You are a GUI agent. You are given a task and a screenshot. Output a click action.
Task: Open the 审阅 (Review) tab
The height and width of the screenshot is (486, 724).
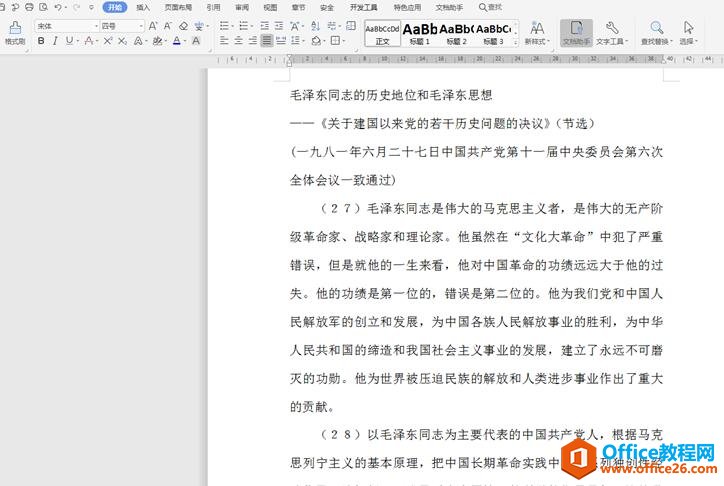[242, 7]
